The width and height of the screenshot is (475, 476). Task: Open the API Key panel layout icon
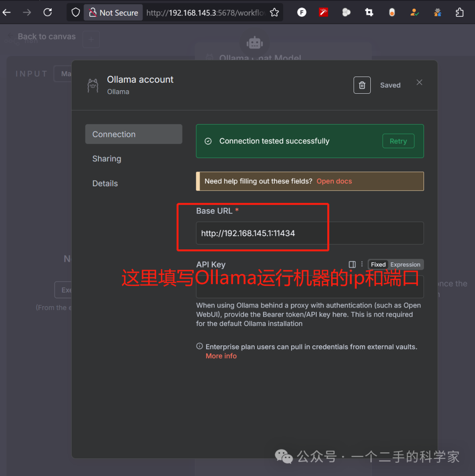click(x=352, y=264)
